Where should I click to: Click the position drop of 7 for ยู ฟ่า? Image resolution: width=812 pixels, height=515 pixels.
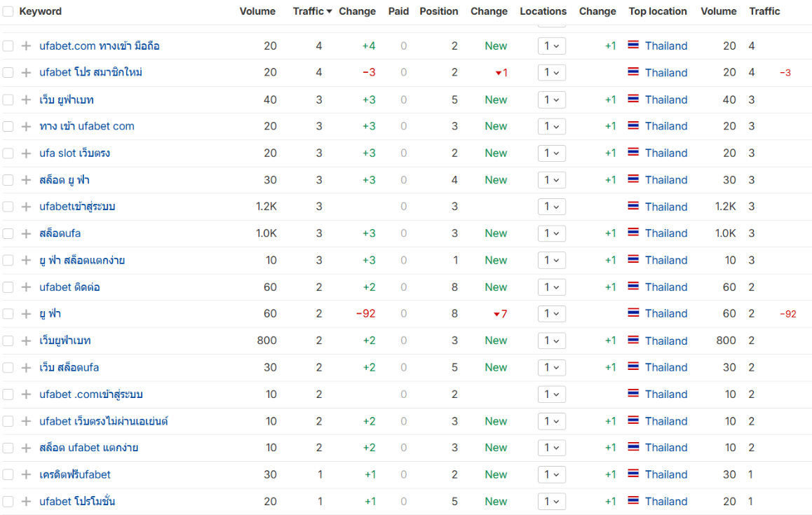[500, 314]
